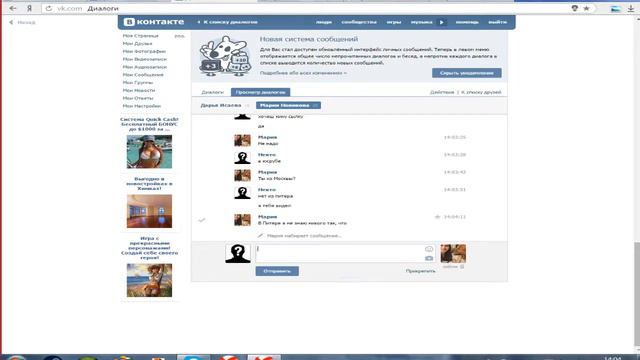Image resolution: width=640 pixels, height=360 pixels.
Task: Close the Мария Новикова conversation tab
Action: [x=315, y=106]
